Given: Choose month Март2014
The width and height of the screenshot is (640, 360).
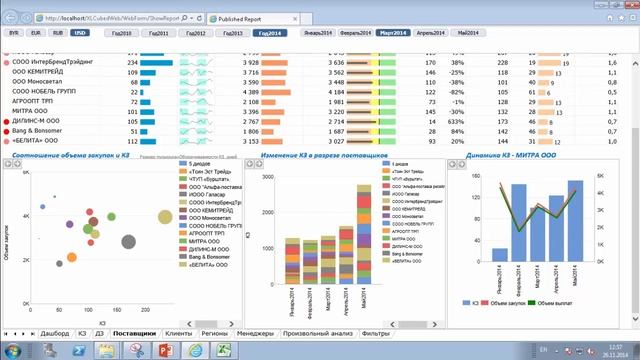Looking at the screenshot, I should click(x=393, y=33).
